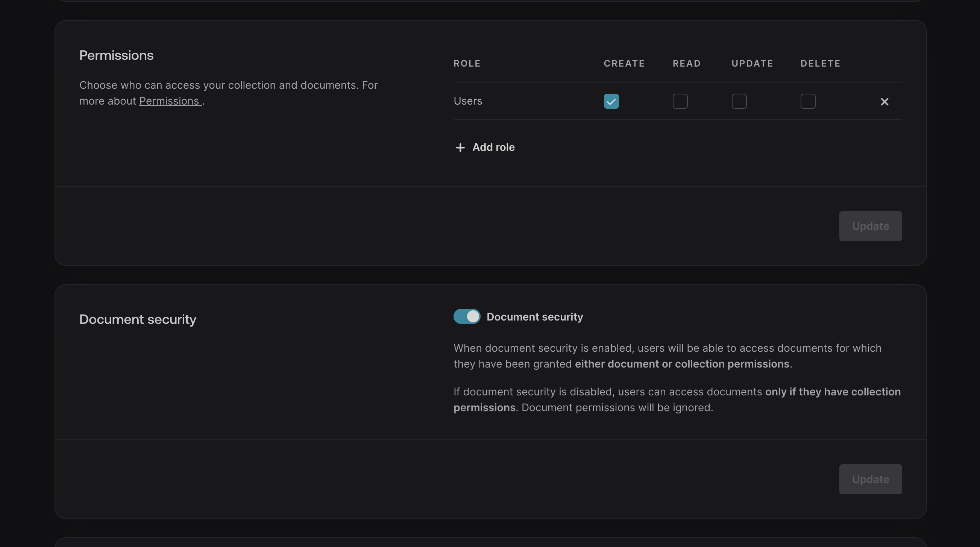Uncheck the Create permission for Users
The image size is (980, 547).
click(611, 101)
